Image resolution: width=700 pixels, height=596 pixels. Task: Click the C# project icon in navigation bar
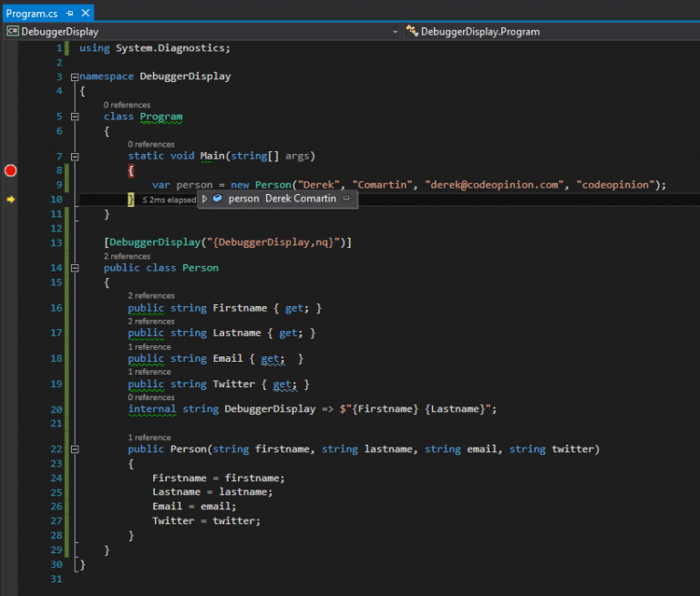click(x=13, y=31)
